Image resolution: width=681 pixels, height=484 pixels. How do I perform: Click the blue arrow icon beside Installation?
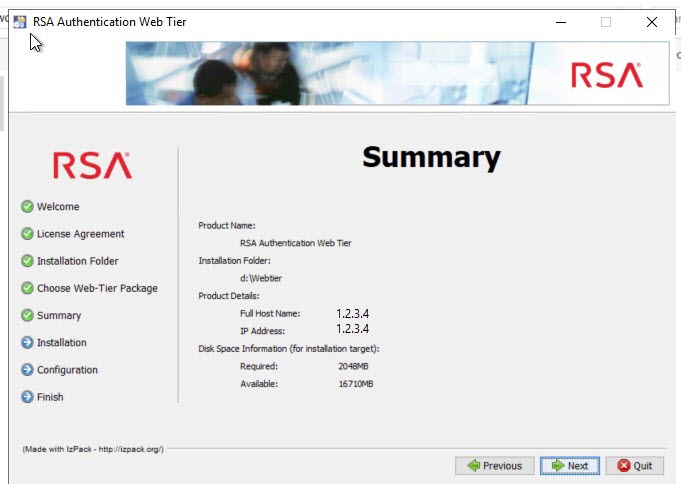[x=27, y=343]
